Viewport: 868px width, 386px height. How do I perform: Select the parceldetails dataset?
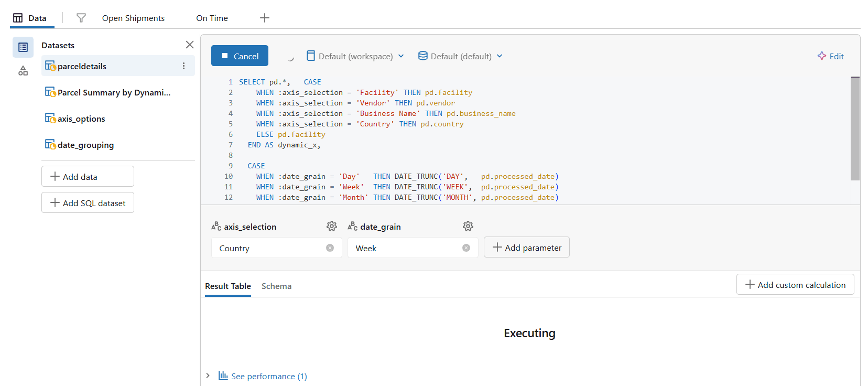coord(118,66)
